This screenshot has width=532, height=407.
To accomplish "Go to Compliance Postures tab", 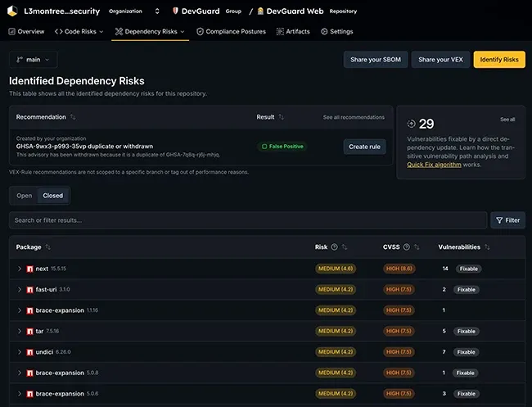I will point(231,32).
